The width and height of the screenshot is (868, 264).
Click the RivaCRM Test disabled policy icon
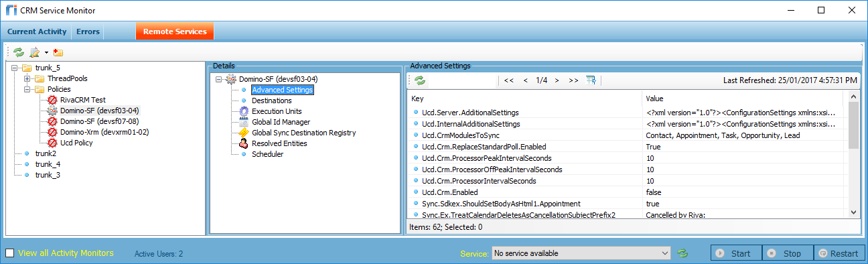click(52, 100)
